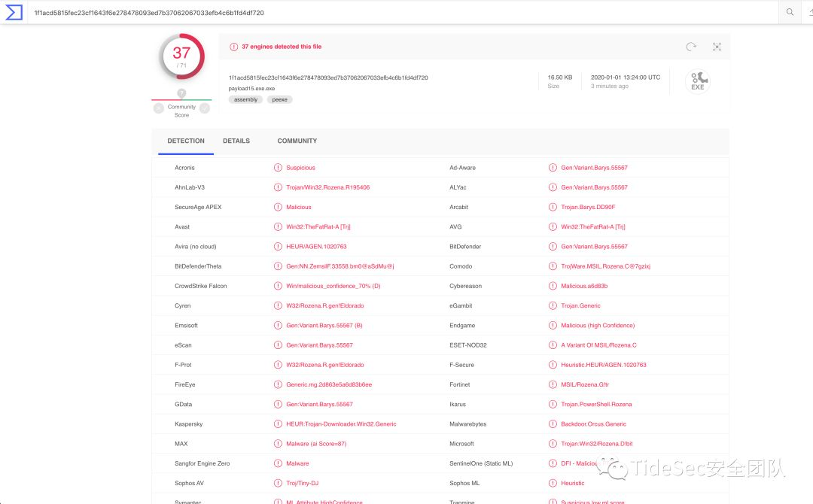
Task: Click the VirusTotal logo icon
Action: point(14,13)
